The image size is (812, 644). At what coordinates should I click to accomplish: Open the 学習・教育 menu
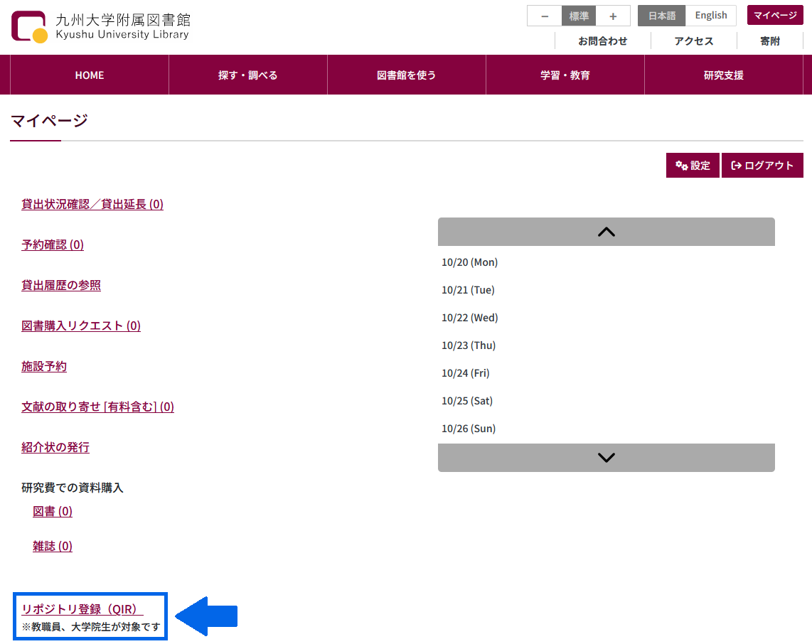(x=565, y=75)
